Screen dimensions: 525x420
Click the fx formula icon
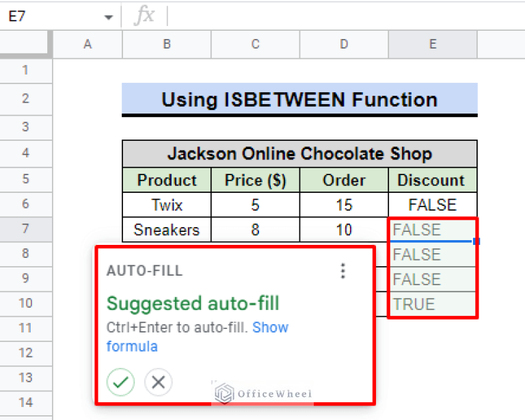(x=144, y=16)
